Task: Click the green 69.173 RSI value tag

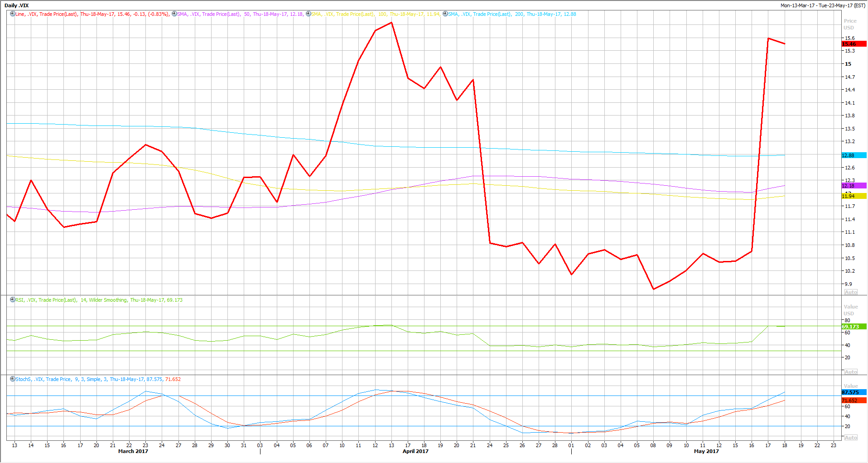Action: 854,327
